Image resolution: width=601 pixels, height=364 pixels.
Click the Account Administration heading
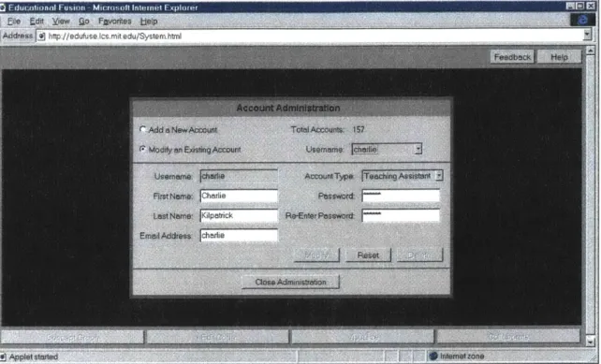tap(288, 108)
